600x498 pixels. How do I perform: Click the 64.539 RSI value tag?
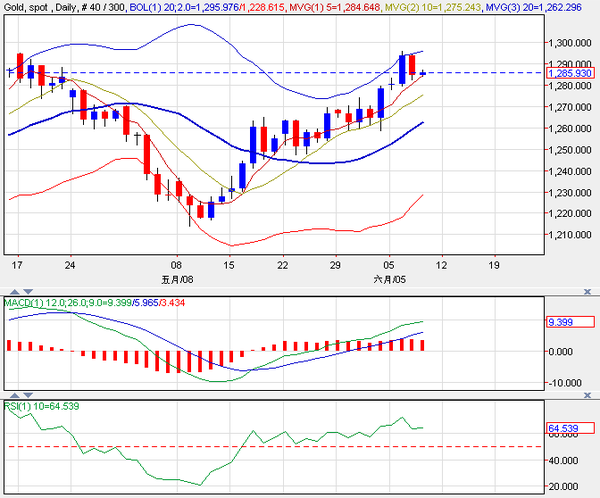pos(563,429)
